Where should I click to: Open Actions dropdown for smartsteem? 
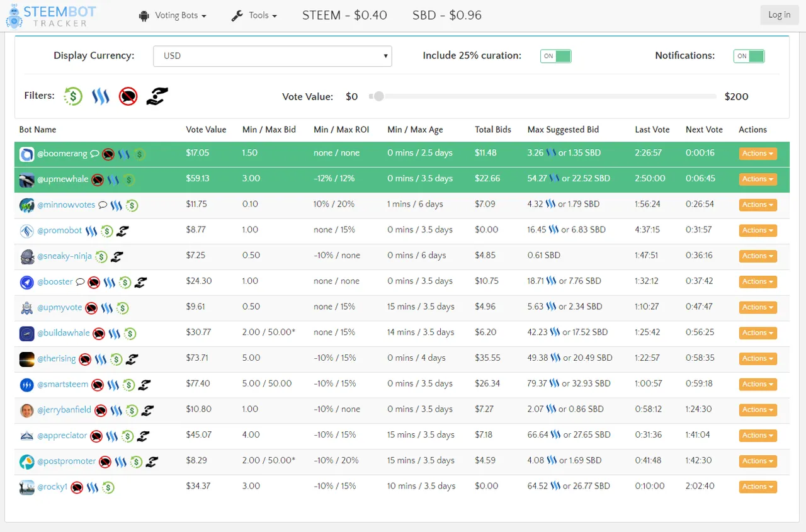pyautogui.click(x=758, y=384)
